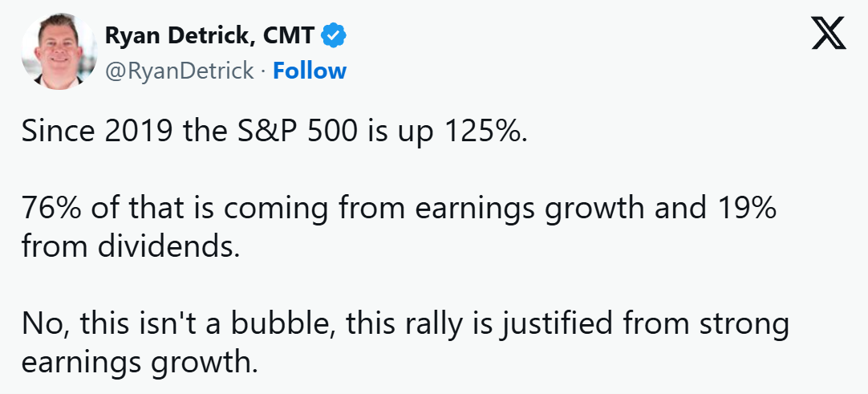The height and width of the screenshot is (394, 868).
Task: Click the blue verified checkmark badge
Action: click(334, 35)
